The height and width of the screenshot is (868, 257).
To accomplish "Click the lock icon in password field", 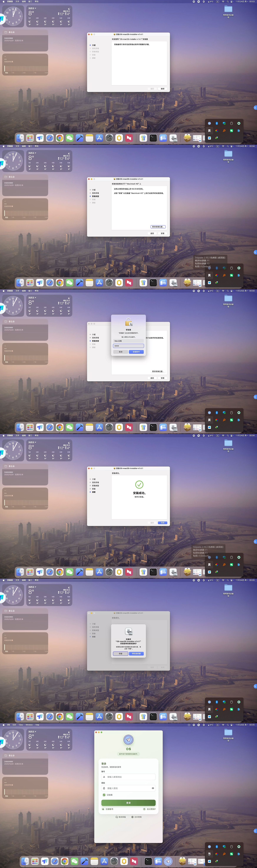I will click(104, 788).
